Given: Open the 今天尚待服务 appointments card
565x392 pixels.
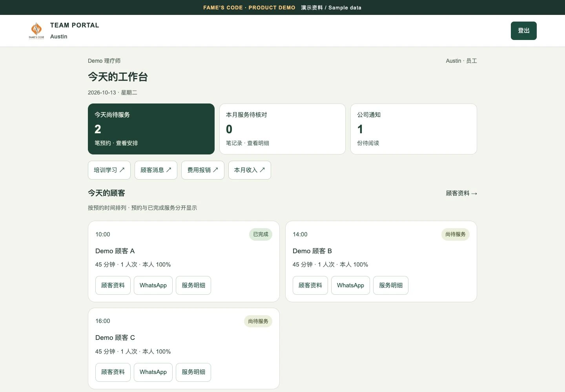Looking at the screenshot, I should 151,129.
